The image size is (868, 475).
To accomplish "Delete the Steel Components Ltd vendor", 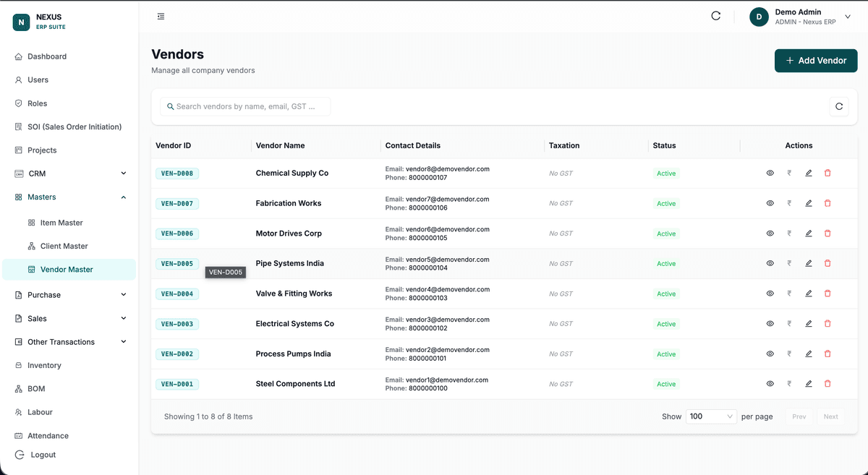I will pos(827,384).
